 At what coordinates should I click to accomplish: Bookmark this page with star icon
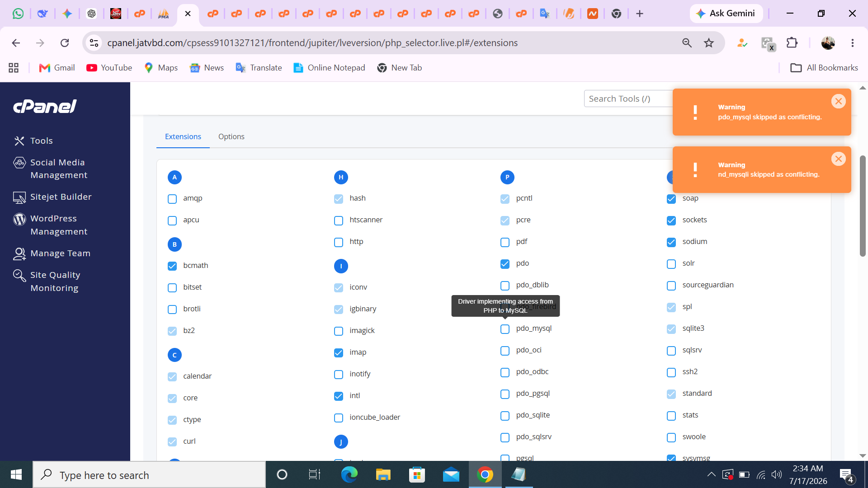708,43
